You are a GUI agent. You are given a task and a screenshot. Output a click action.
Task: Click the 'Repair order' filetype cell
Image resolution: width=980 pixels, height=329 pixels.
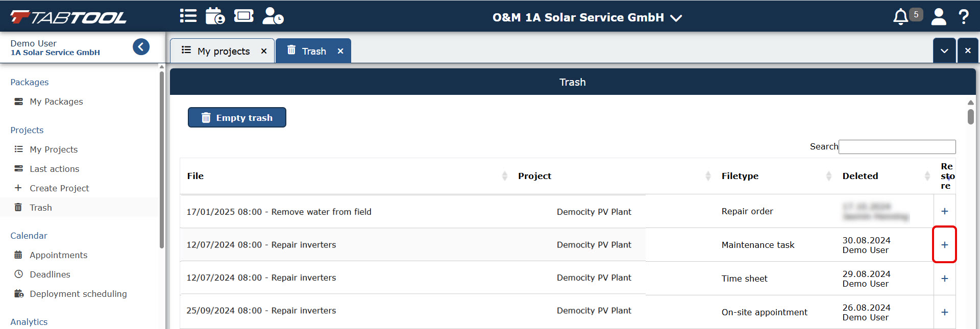pos(747,211)
